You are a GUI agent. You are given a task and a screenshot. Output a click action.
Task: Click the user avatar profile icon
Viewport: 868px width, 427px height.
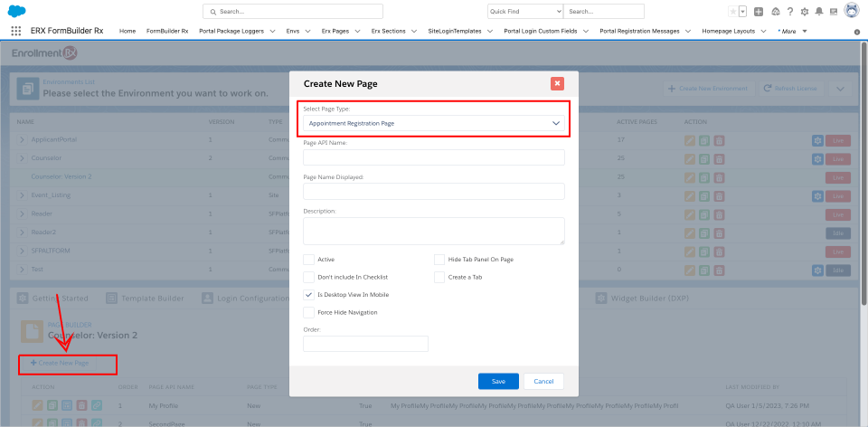coord(851,11)
